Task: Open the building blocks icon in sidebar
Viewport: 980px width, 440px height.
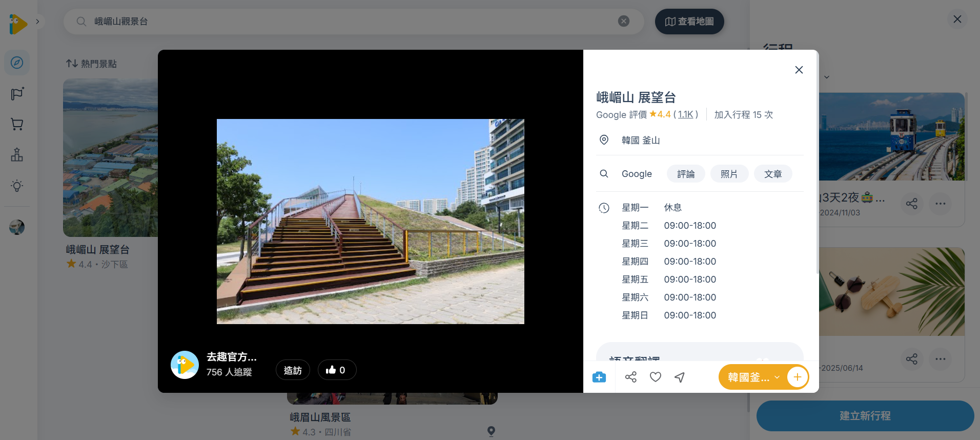Action: (x=17, y=155)
